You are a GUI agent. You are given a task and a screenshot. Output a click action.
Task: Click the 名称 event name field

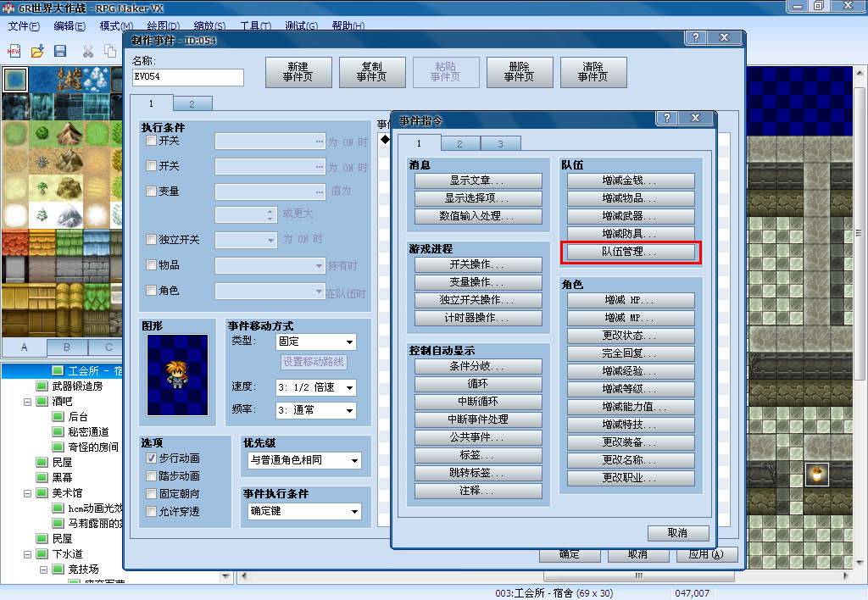point(188,77)
